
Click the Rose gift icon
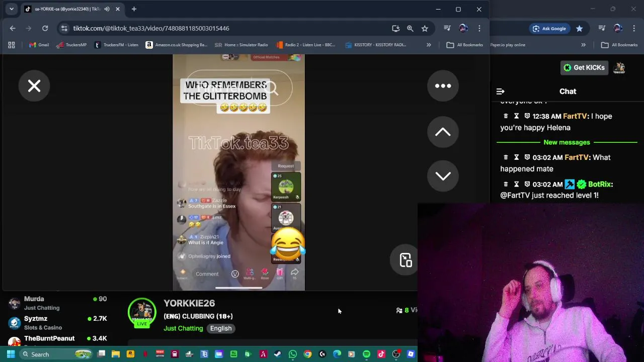tap(265, 274)
